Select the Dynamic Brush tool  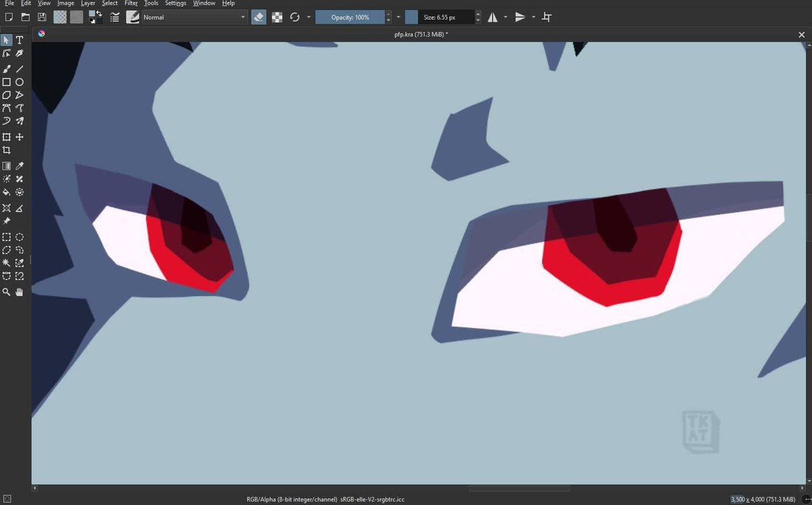pyautogui.click(x=6, y=121)
